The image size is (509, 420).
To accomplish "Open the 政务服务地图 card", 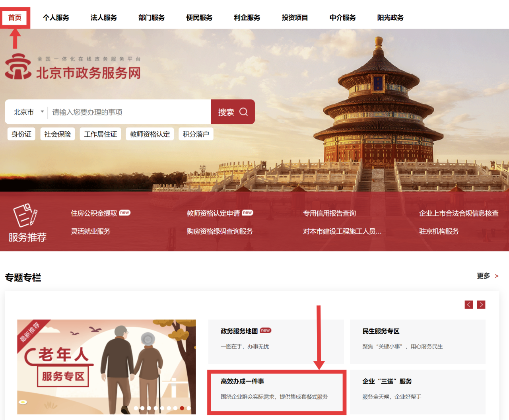I will [x=276, y=342].
